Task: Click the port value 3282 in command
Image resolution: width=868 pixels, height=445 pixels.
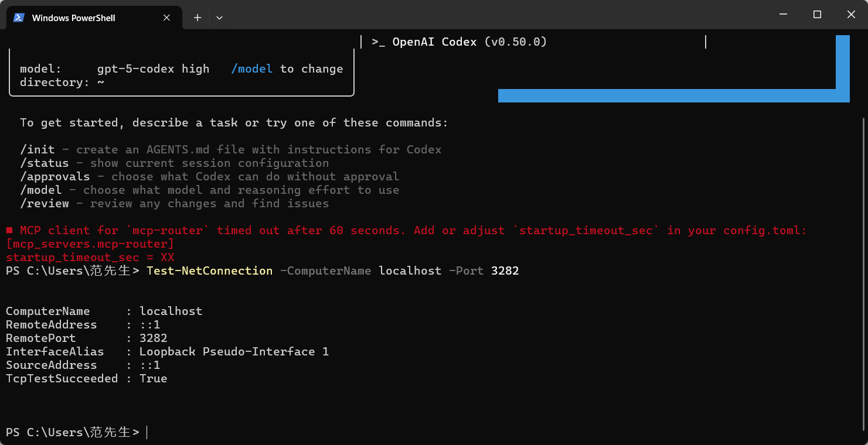Action: click(505, 271)
